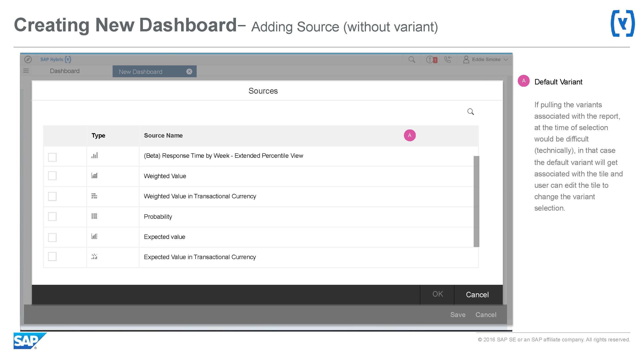This screenshot has height=362, width=644.
Task: Select the 'Expected value' source name
Action: coord(164,237)
